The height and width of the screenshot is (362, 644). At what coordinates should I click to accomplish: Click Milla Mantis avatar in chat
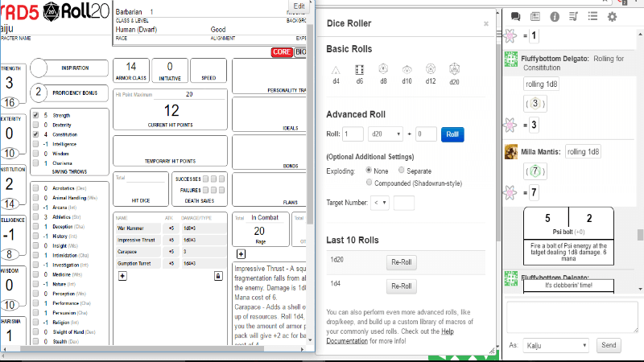[511, 152]
